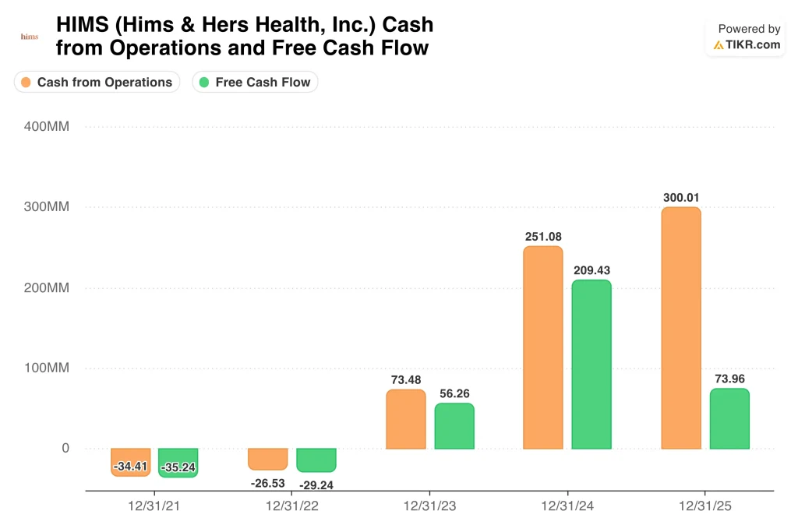Click the green Free Cash Flow legend dot
Viewport: 798px width, 532px height.
pos(204,82)
